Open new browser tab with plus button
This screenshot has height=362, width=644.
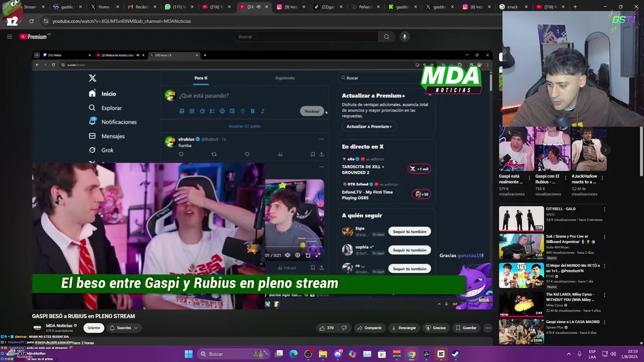click(575, 7)
